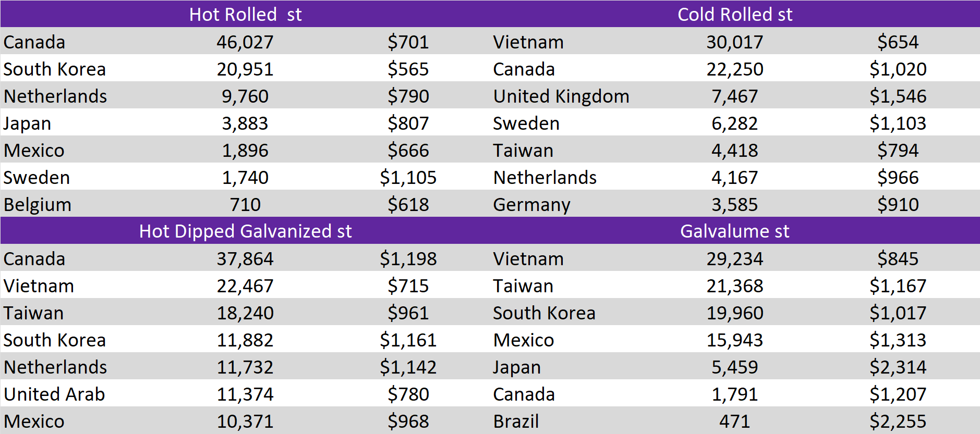Click the Germany row label
The height and width of the screenshot is (434, 980).
tap(531, 205)
